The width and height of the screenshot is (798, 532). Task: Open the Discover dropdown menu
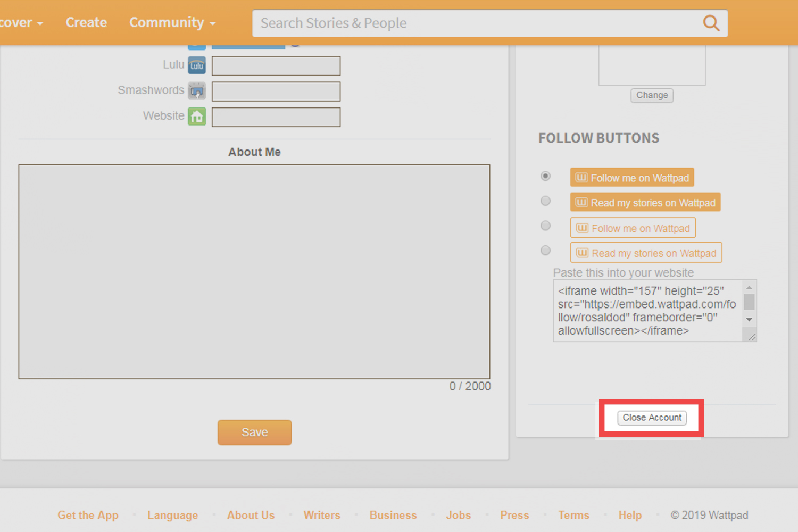16,22
